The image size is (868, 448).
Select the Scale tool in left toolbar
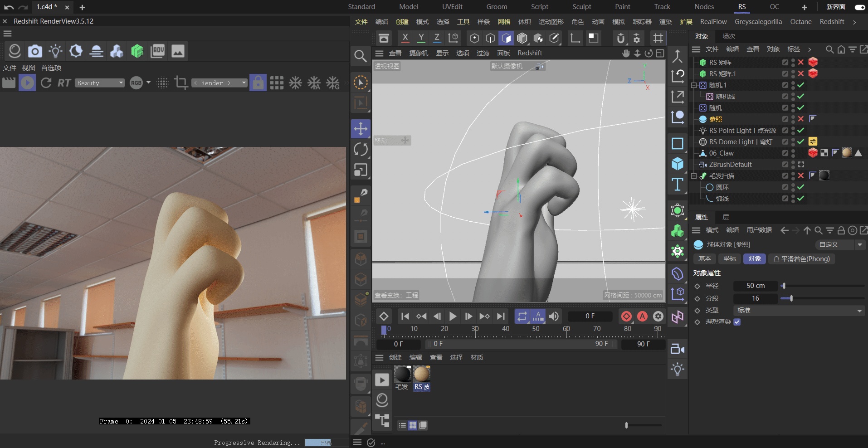pyautogui.click(x=361, y=170)
